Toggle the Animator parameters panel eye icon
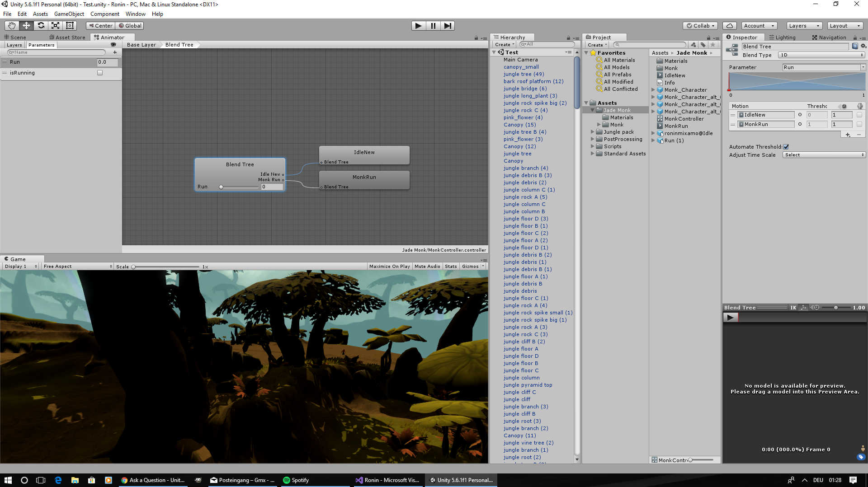This screenshot has height=487, width=868. (113, 45)
